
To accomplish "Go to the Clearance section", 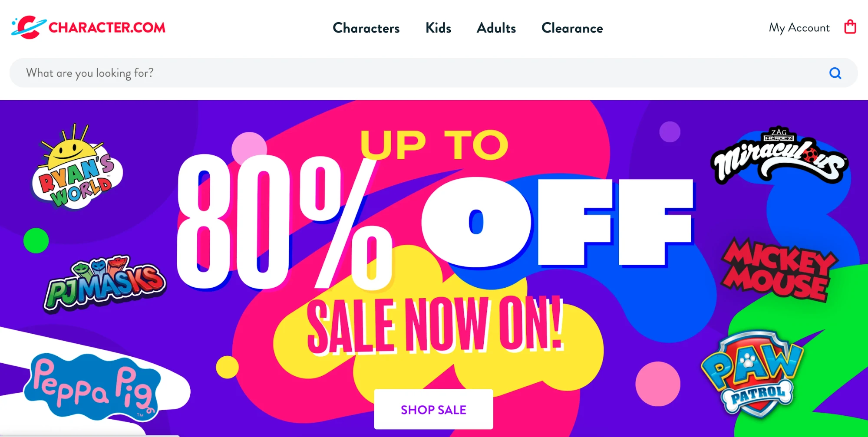I will pos(572,28).
